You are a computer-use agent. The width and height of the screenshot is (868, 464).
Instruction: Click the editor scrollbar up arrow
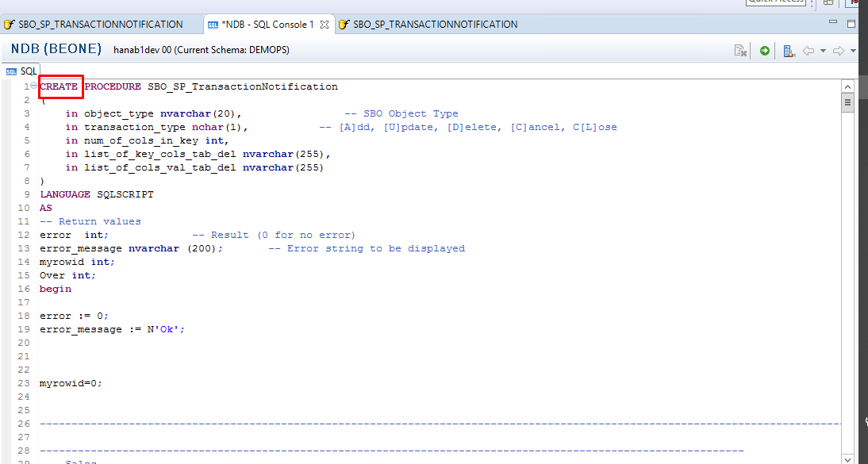[847, 87]
